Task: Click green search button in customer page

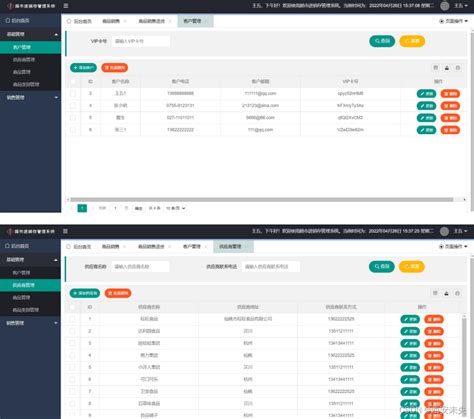Action: 382,41
